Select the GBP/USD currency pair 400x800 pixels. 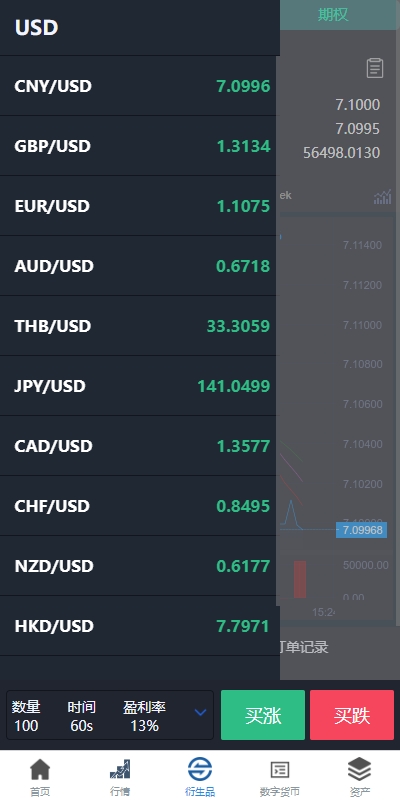pos(140,146)
